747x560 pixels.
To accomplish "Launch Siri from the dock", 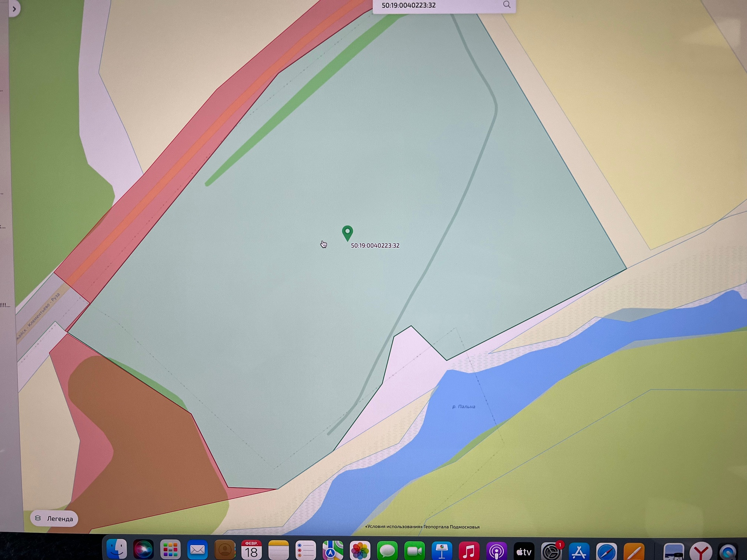I will pos(143,550).
